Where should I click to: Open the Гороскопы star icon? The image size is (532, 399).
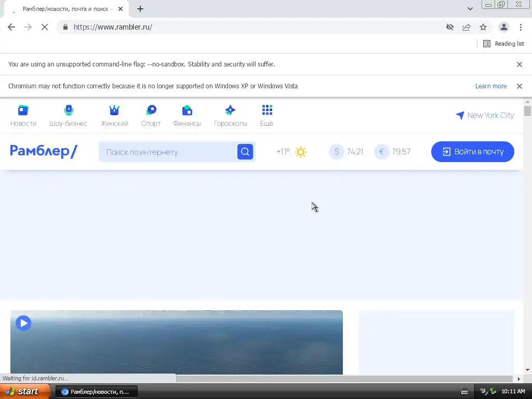click(230, 110)
